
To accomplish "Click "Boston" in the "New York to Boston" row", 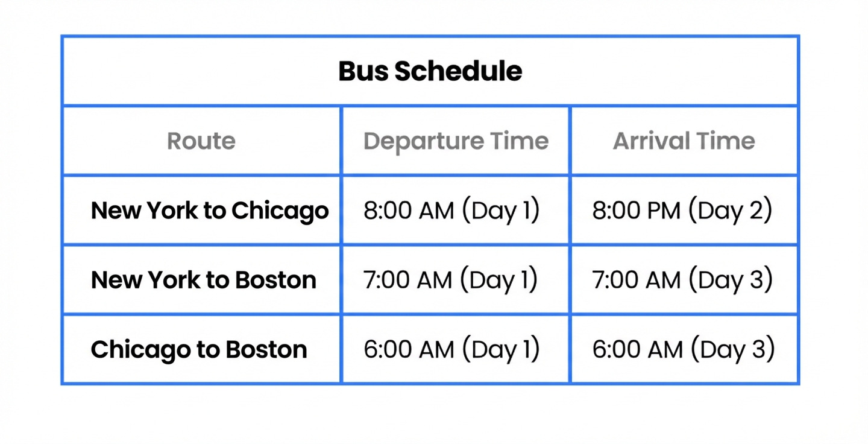I will click(x=275, y=280).
